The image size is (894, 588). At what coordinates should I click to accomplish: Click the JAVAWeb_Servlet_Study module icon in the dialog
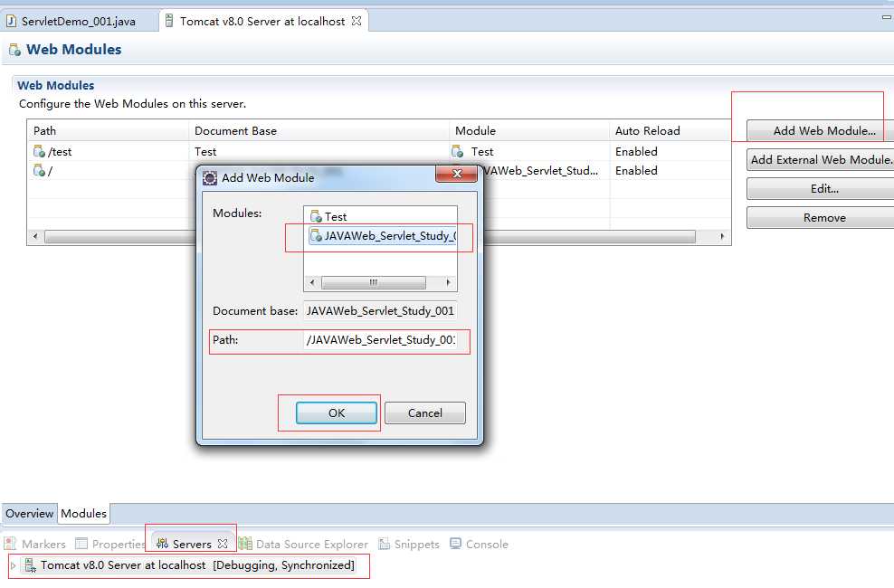[x=316, y=235]
